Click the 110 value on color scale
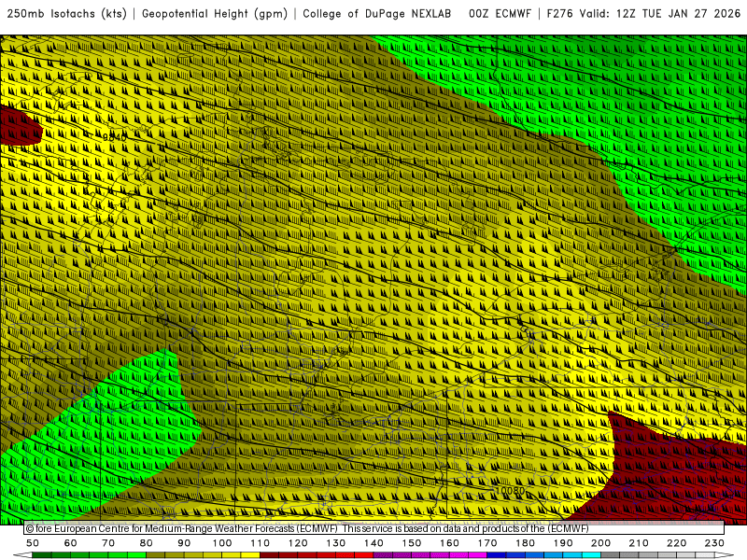 [x=261, y=543]
